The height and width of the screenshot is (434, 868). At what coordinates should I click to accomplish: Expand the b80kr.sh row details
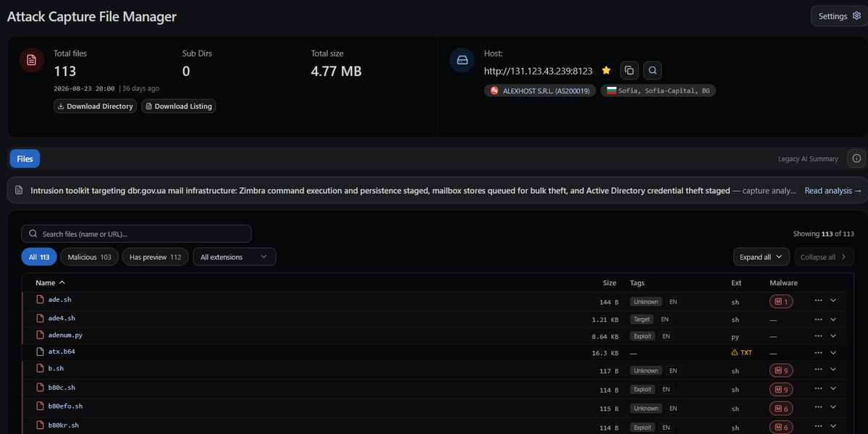click(833, 426)
